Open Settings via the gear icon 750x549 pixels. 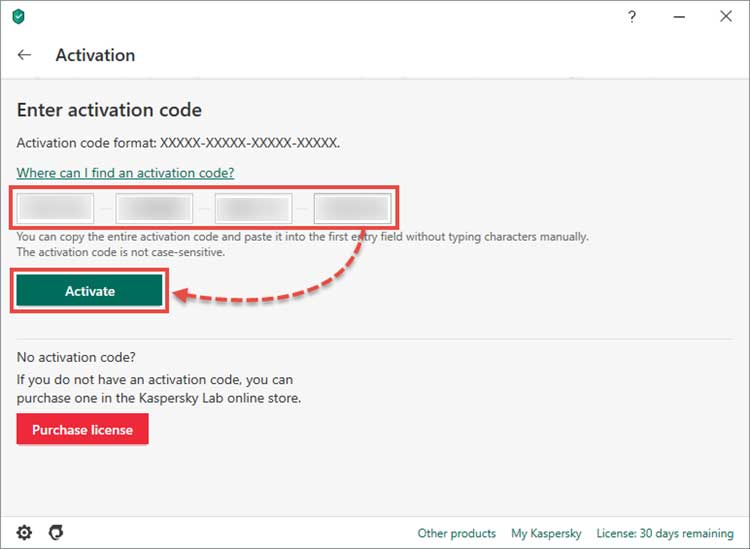tap(24, 532)
